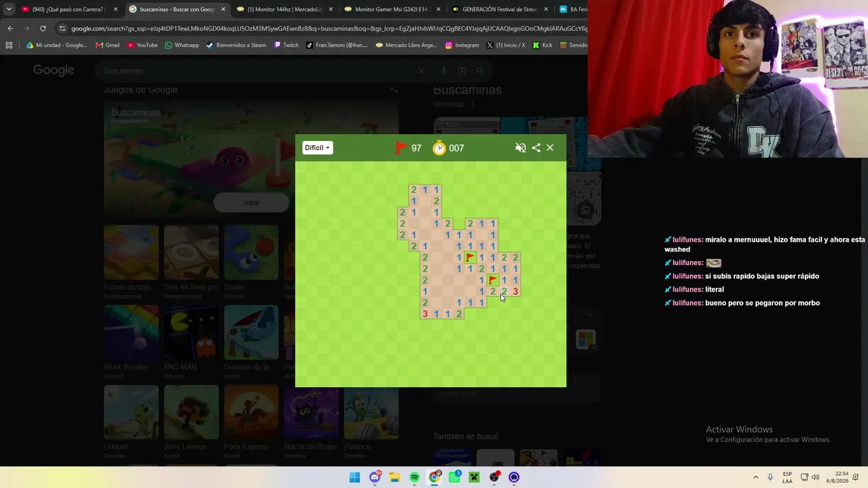The width and height of the screenshot is (868, 488).
Task: Click the stopwatch timer showing 007
Action: coord(449,148)
